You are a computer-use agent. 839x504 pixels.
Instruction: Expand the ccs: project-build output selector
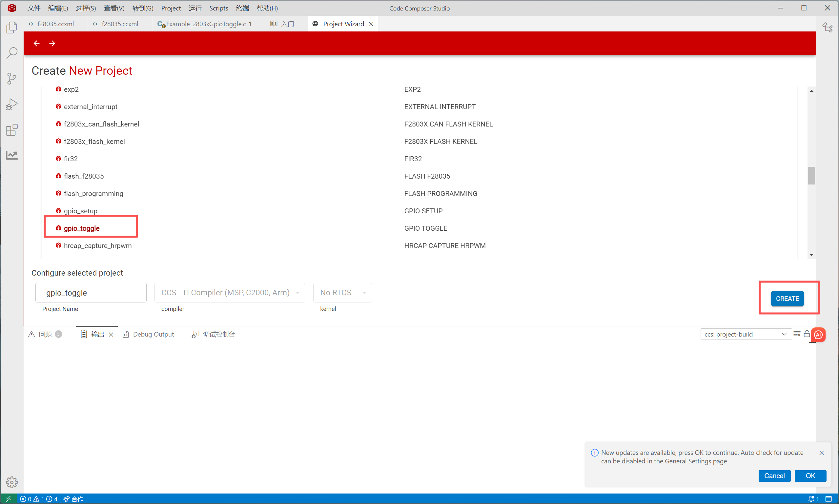(746, 334)
